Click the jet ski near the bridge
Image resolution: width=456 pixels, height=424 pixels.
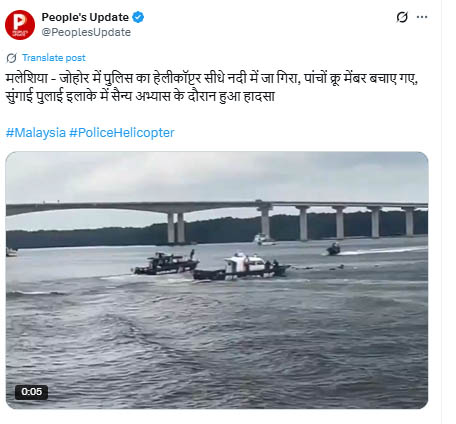coord(333,249)
